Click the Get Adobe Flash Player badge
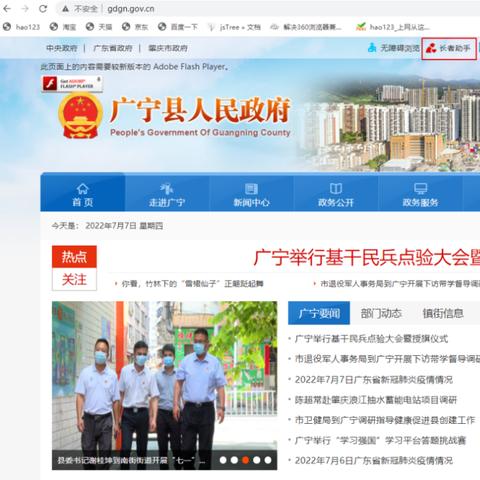This screenshot has height=480, width=480. [72, 83]
